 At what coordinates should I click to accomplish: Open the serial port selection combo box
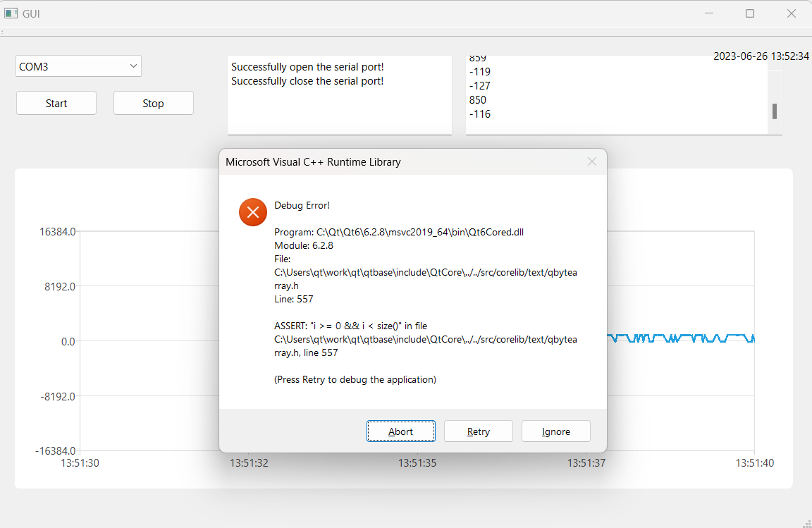point(78,66)
